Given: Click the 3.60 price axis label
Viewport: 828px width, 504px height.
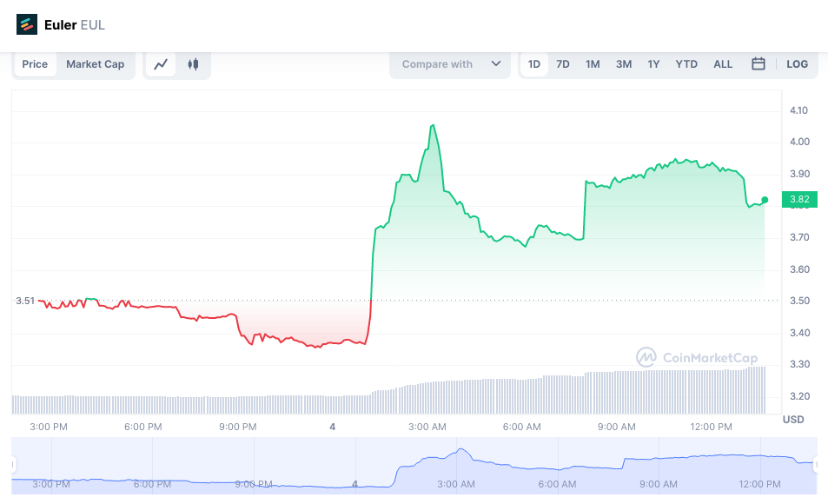Looking at the screenshot, I should click(799, 269).
